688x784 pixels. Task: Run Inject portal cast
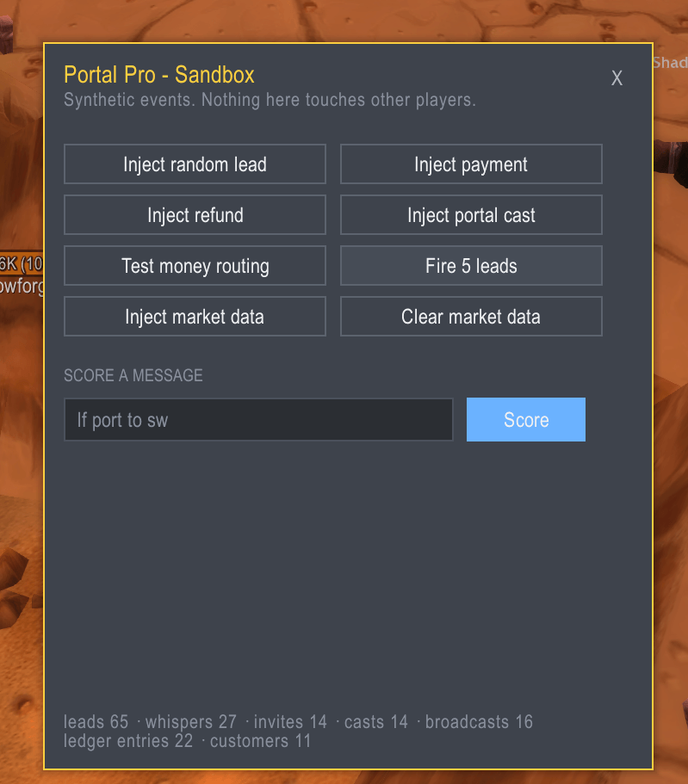click(x=471, y=215)
